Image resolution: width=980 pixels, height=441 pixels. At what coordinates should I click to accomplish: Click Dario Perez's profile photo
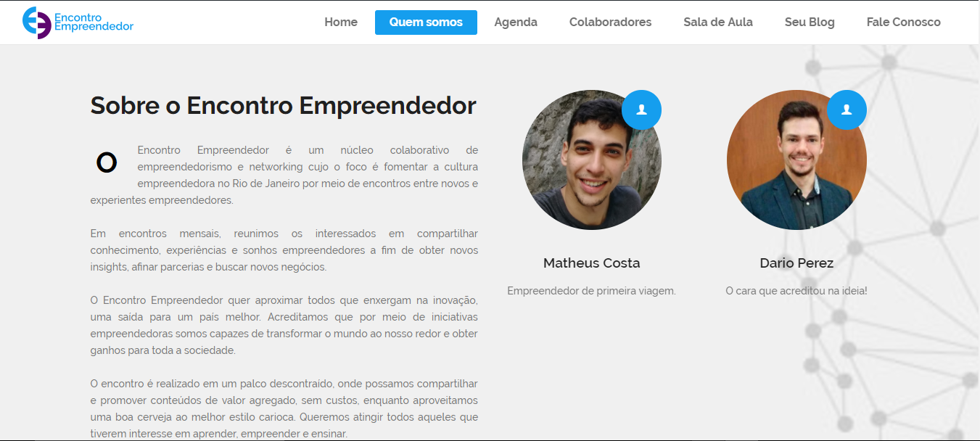(796, 160)
